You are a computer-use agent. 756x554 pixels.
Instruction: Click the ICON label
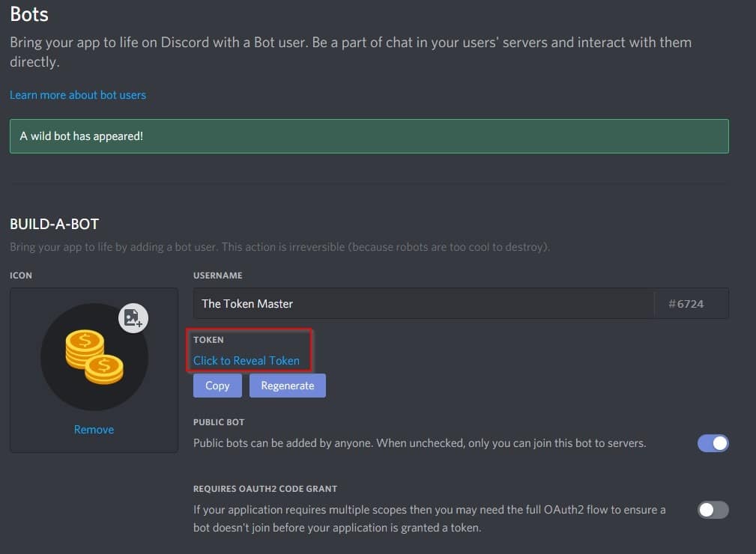tap(21, 276)
